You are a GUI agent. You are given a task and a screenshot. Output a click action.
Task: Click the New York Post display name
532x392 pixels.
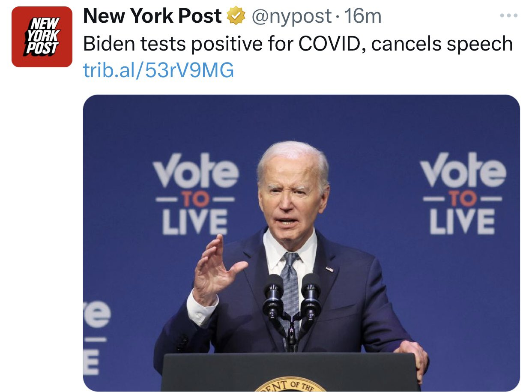tap(152, 17)
